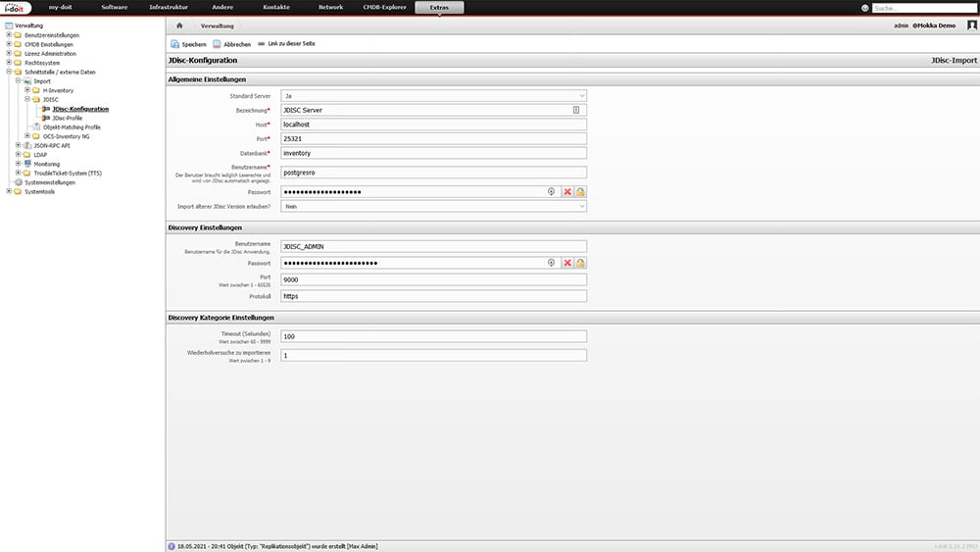Collapse Schnittstelle / externe Daten node

click(x=9, y=72)
